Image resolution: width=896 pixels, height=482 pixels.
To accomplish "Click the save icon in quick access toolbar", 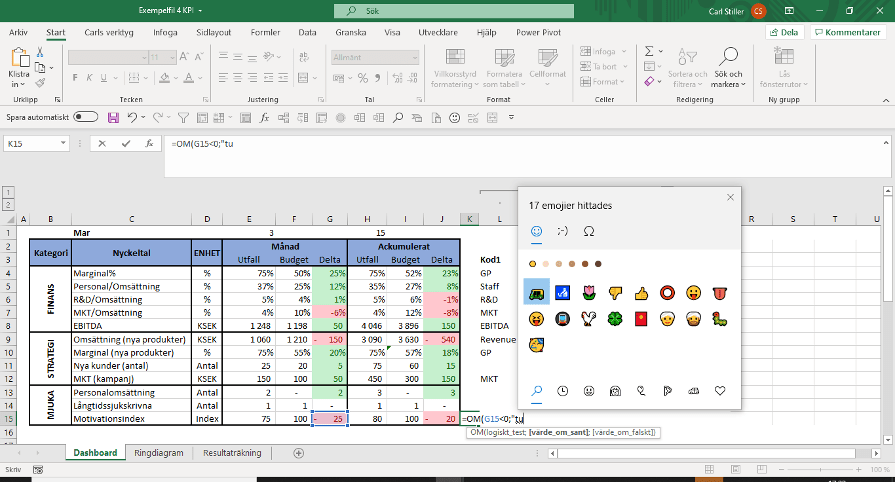I will (112, 117).
